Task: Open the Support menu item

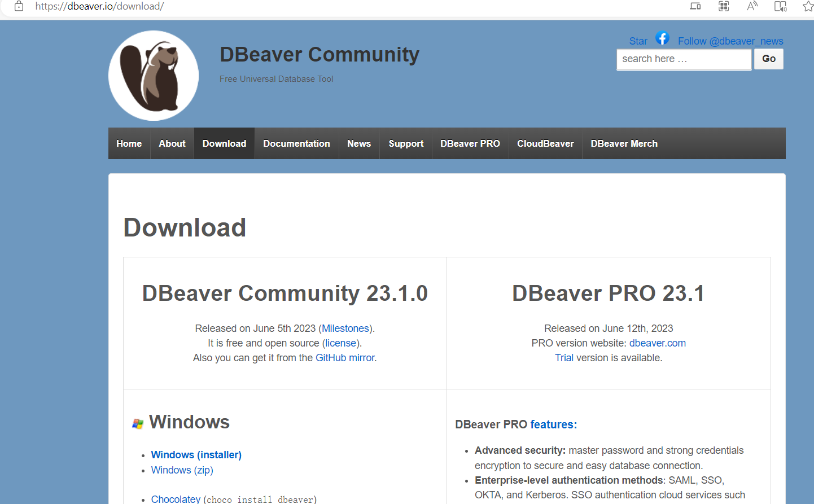Action: click(406, 143)
